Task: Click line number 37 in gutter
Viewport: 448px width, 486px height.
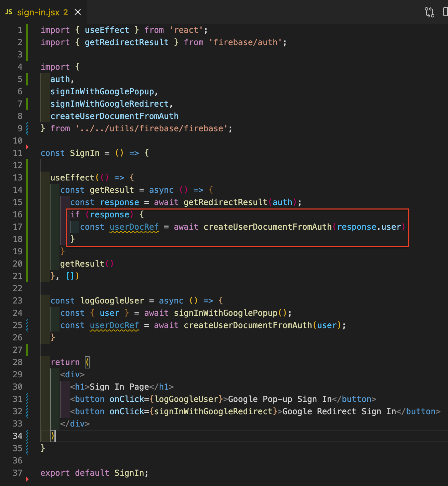Action: tap(17, 473)
